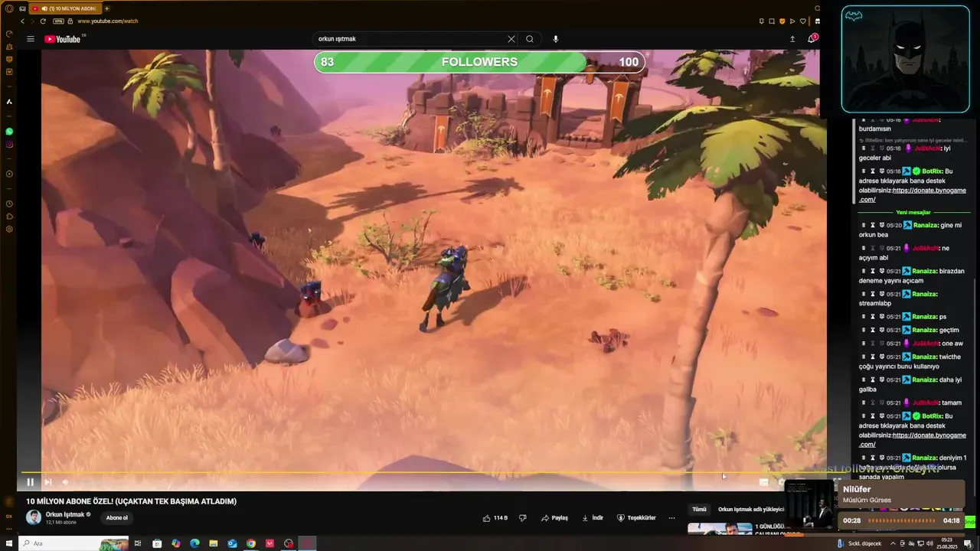The height and width of the screenshot is (551, 980).
Task: Open YouTube notifications bell
Action: coord(812,39)
